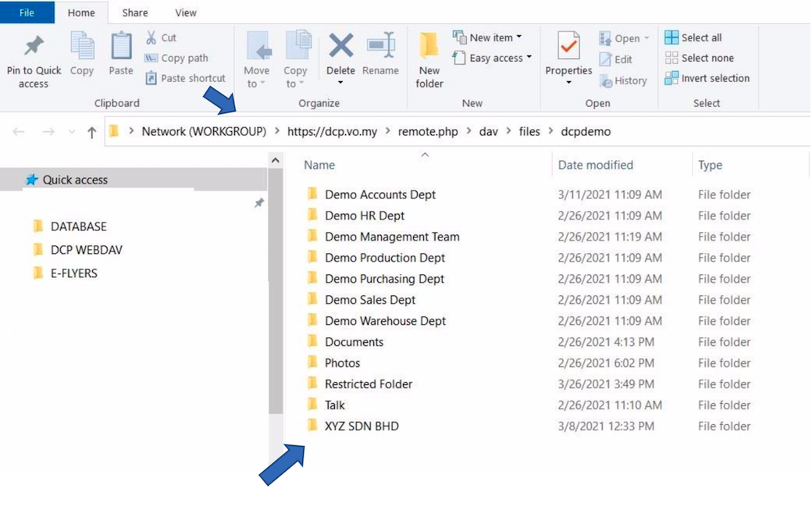Click Invert selection button
Viewport: 812px width, 510px height.
coord(707,78)
